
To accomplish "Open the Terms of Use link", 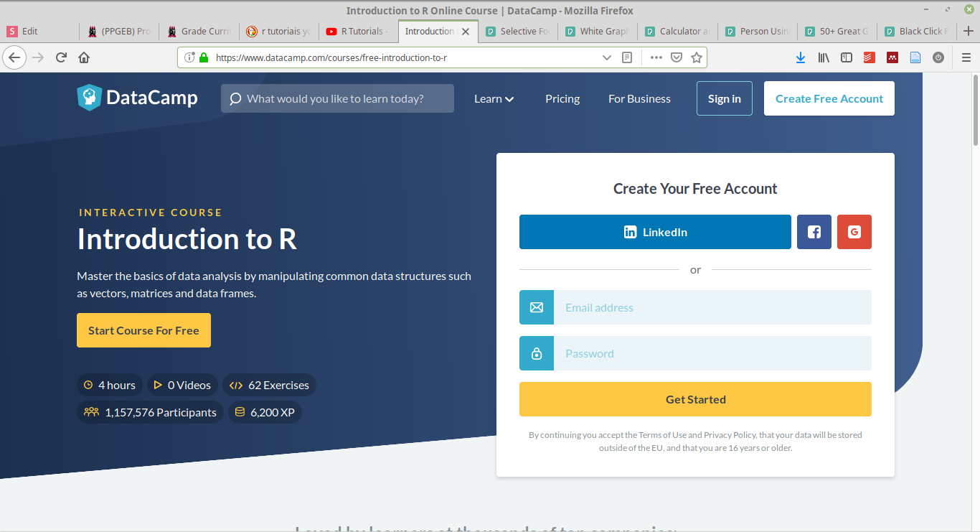I will (662, 435).
